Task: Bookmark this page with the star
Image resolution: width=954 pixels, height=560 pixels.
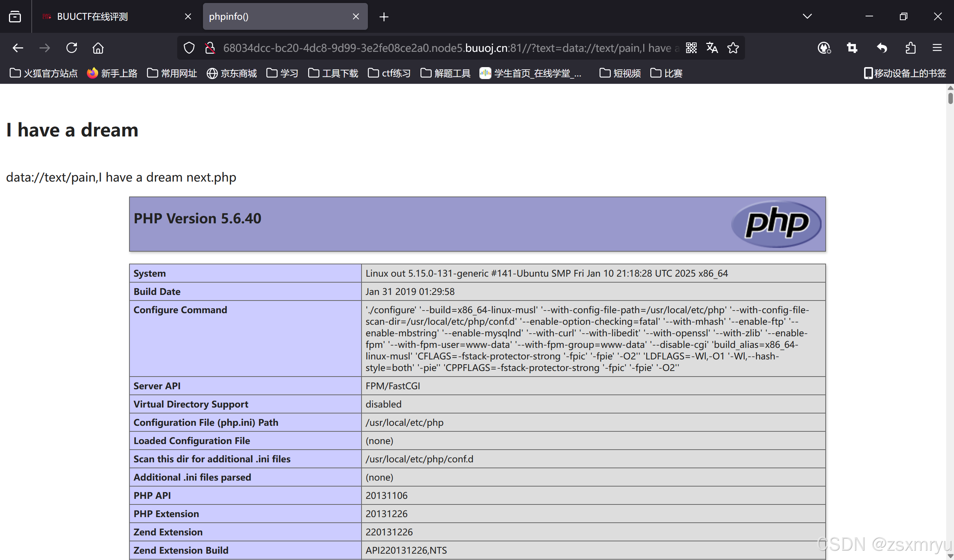Action: click(733, 48)
